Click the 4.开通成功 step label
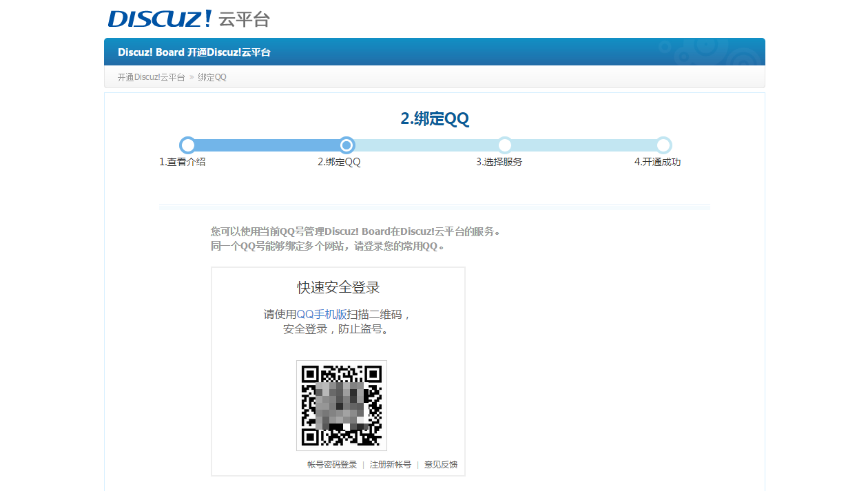868x491 pixels. click(x=657, y=163)
